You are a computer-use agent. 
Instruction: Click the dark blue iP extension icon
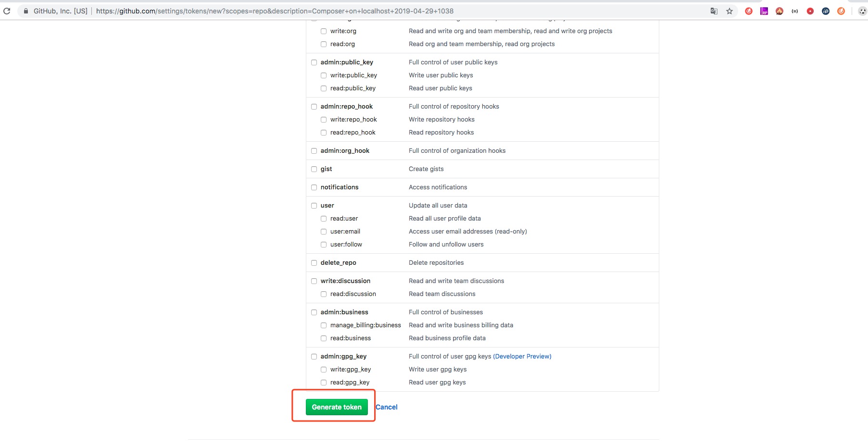click(x=826, y=11)
